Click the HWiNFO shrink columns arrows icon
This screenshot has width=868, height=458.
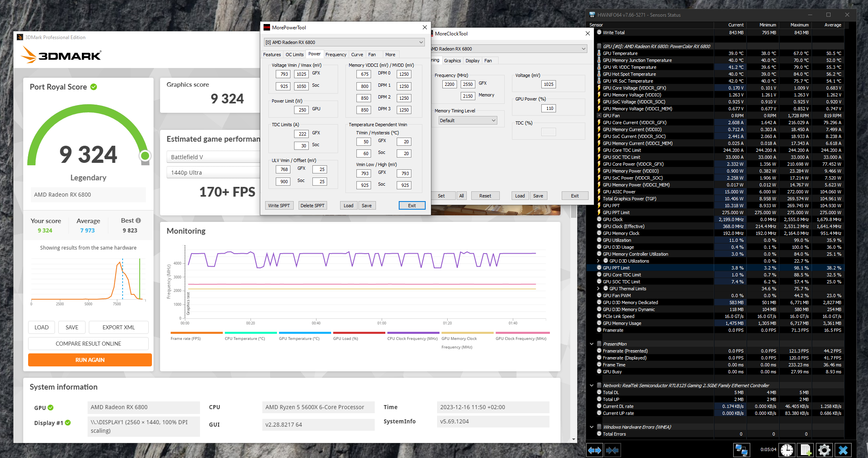[x=612, y=450]
